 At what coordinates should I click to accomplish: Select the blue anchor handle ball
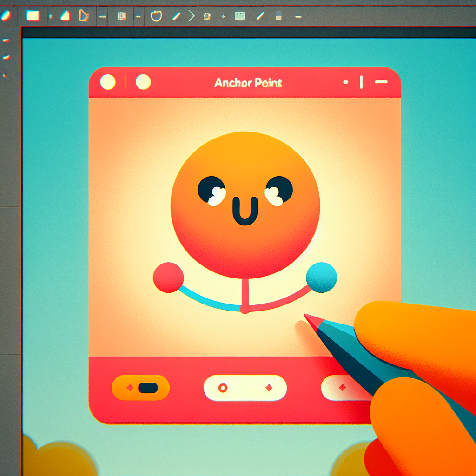point(321,278)
